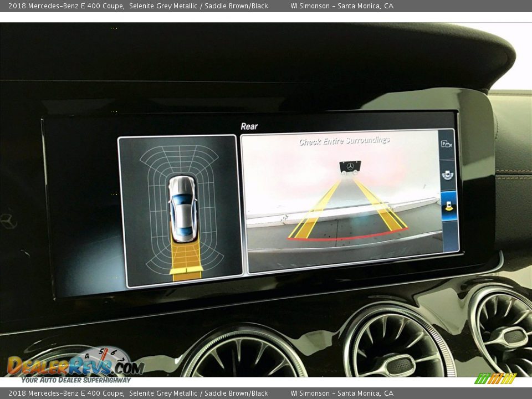Open the top-down parking sensor diagram

180,211
